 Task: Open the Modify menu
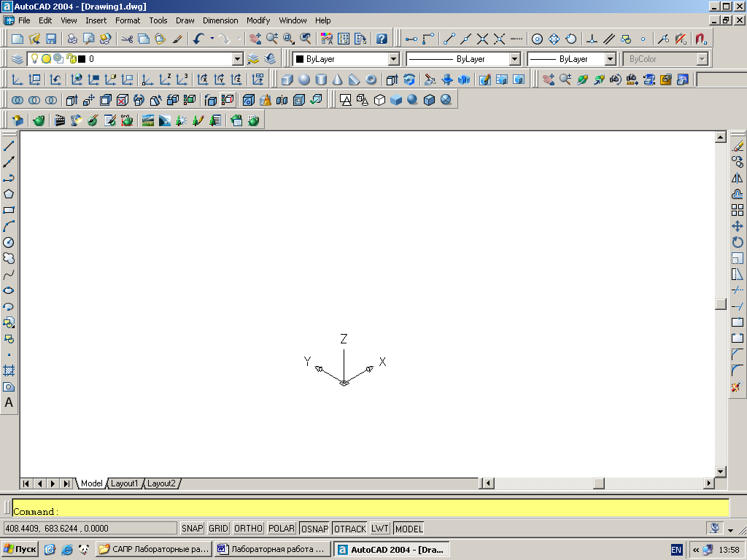258,20
